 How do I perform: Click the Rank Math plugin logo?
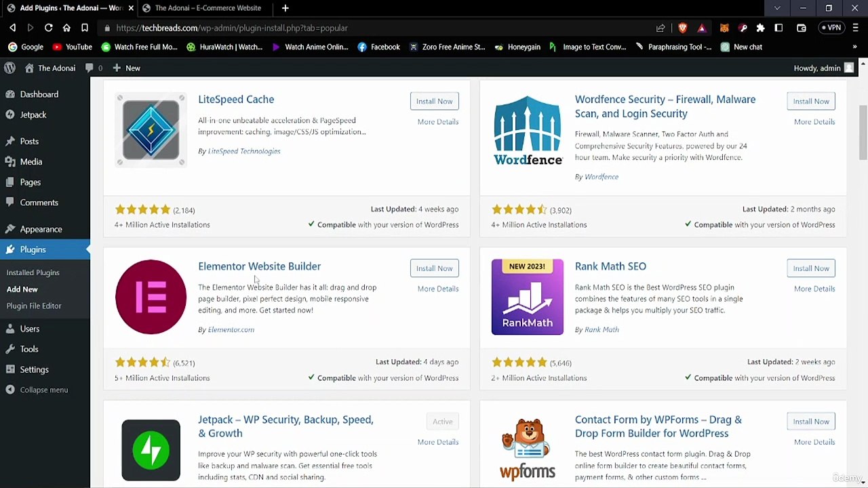click(x=528, y=297)
